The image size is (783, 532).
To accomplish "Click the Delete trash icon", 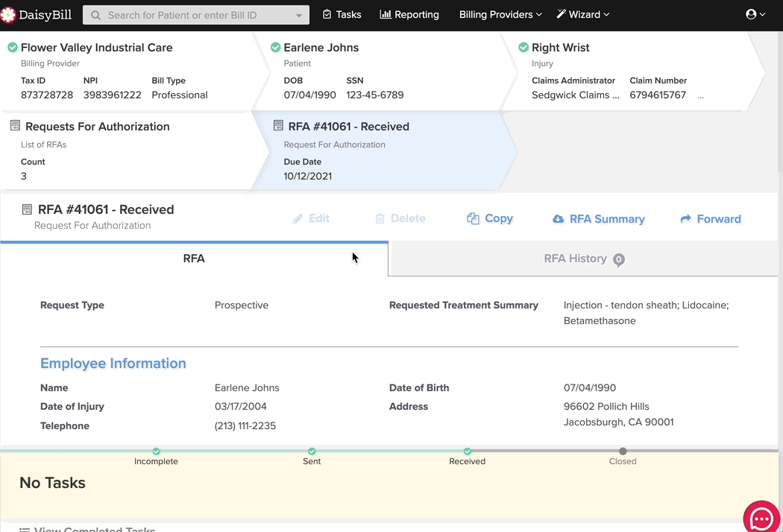I will point(380,218).
